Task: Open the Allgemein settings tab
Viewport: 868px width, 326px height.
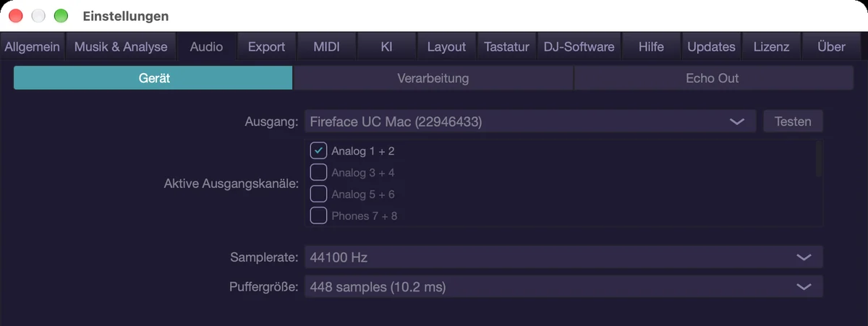Action: tap(33, 47)
